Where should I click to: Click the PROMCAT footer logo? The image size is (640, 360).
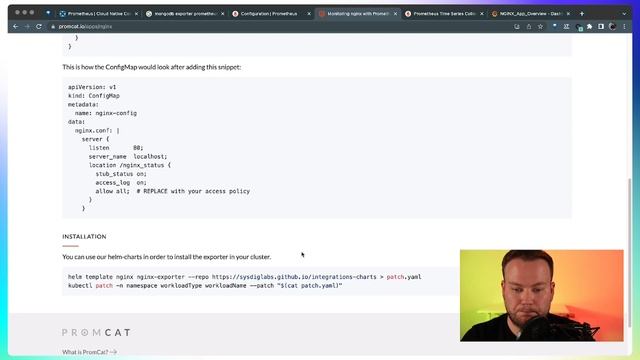(96, 332)
